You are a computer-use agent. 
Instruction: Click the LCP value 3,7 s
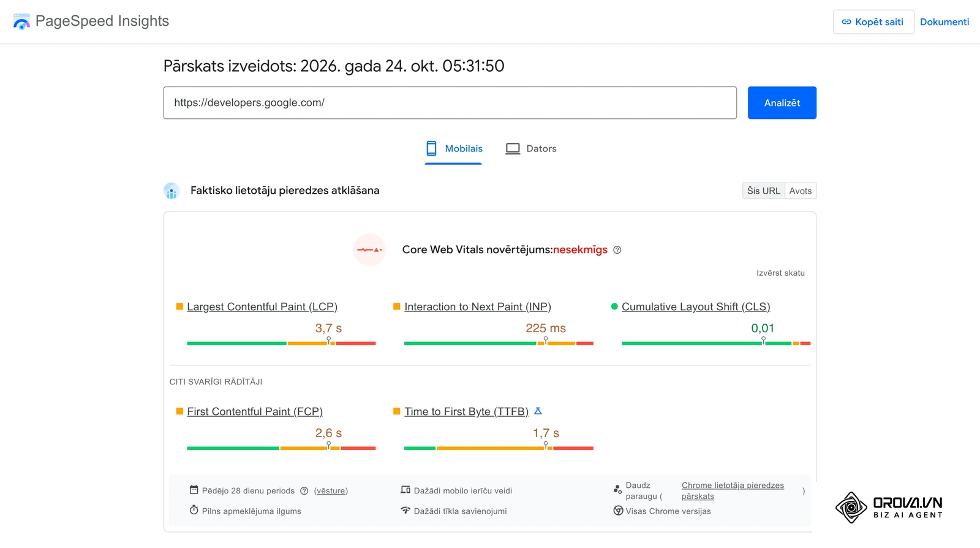(x=328, y=329)
